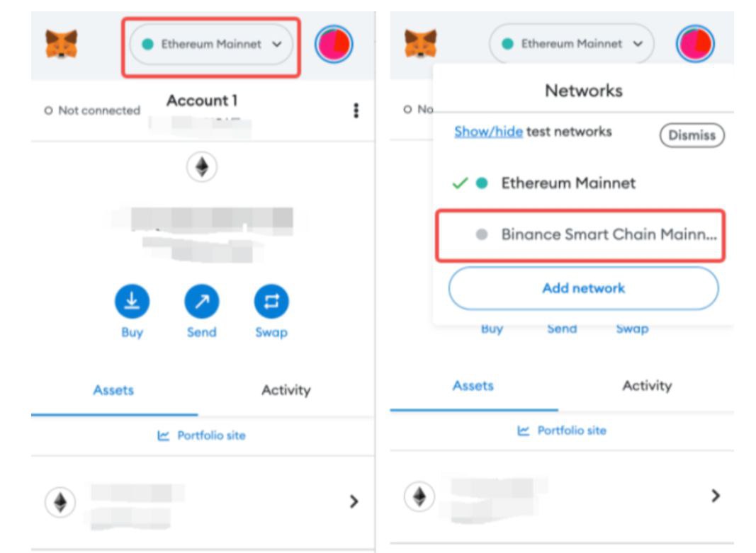Click the MetaMask fox logo in left panel
The image size is (756, 553).
tap(62, 45)
